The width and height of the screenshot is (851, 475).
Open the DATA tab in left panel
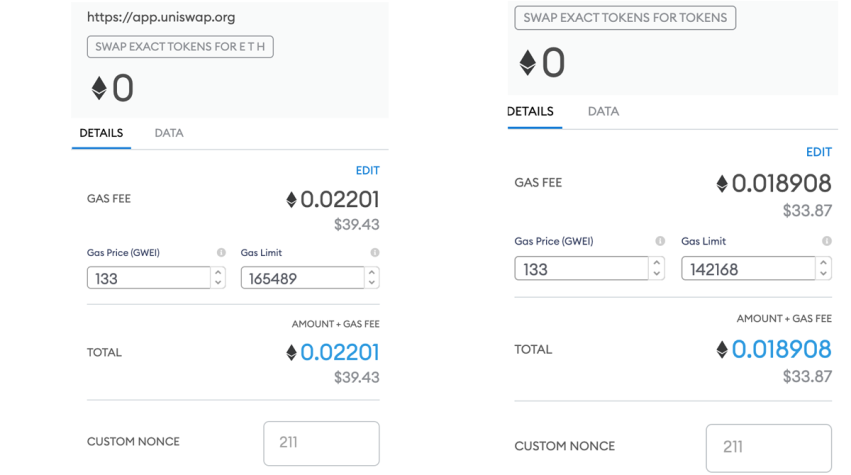[x=169, y=133]
